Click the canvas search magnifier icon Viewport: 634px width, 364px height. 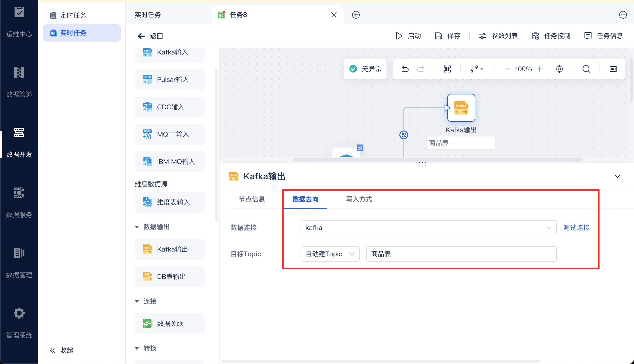point(586,69)
